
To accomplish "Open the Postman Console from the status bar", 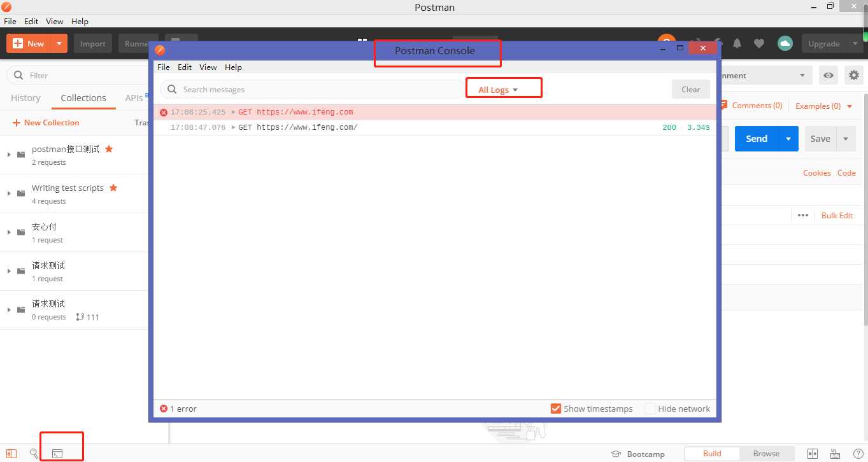I will [57, 454].
